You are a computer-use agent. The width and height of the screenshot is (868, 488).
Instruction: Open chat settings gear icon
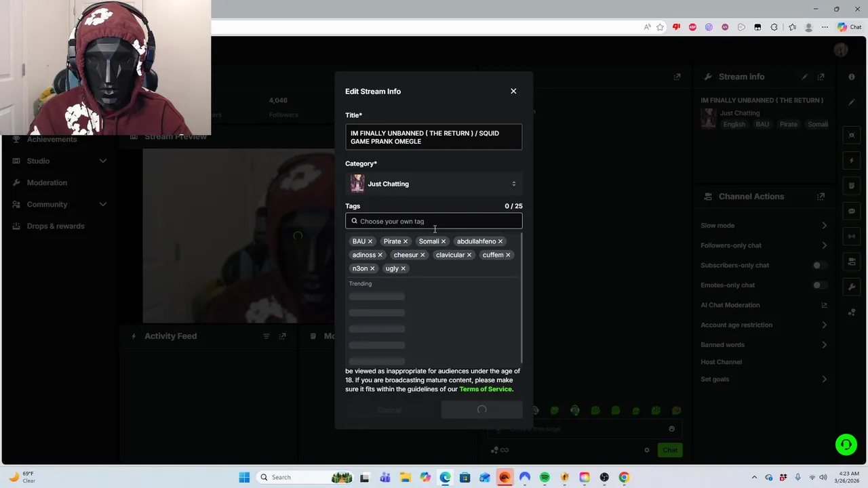[646, 450]
